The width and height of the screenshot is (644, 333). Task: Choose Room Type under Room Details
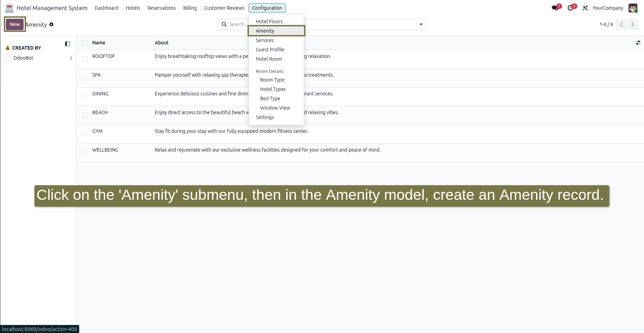point(276,80)
